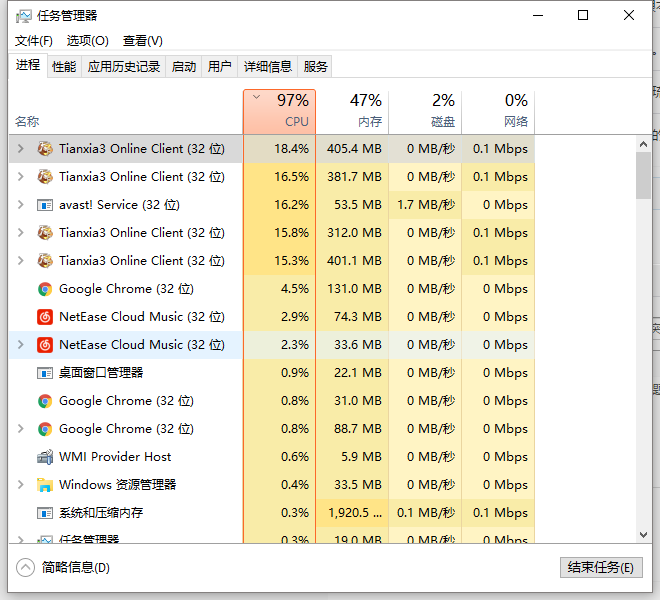The image size is (660, 600).
Task: Click the 结束任务(E) button
Action: click(x=601, y=568)
